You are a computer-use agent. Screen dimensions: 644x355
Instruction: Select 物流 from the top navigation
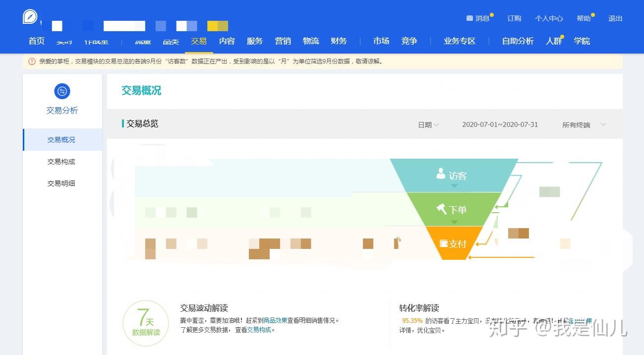click(311, 41)
